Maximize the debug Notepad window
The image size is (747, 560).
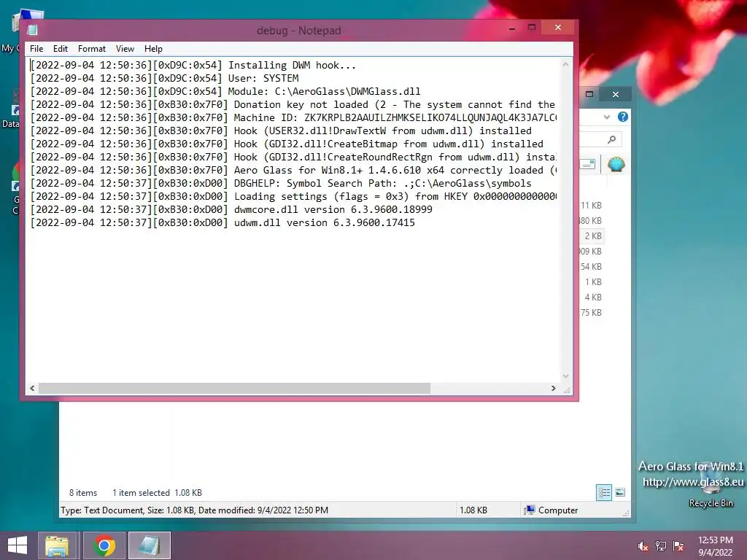click(x=532, y=28)
